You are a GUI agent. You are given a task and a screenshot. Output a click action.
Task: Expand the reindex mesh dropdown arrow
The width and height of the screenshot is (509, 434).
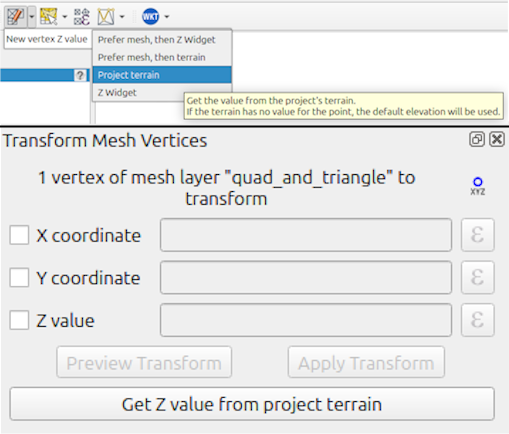(122, 17)
